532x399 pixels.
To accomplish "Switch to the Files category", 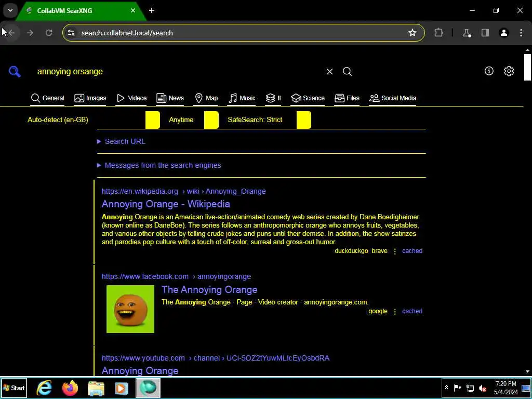I will point(347,98).
